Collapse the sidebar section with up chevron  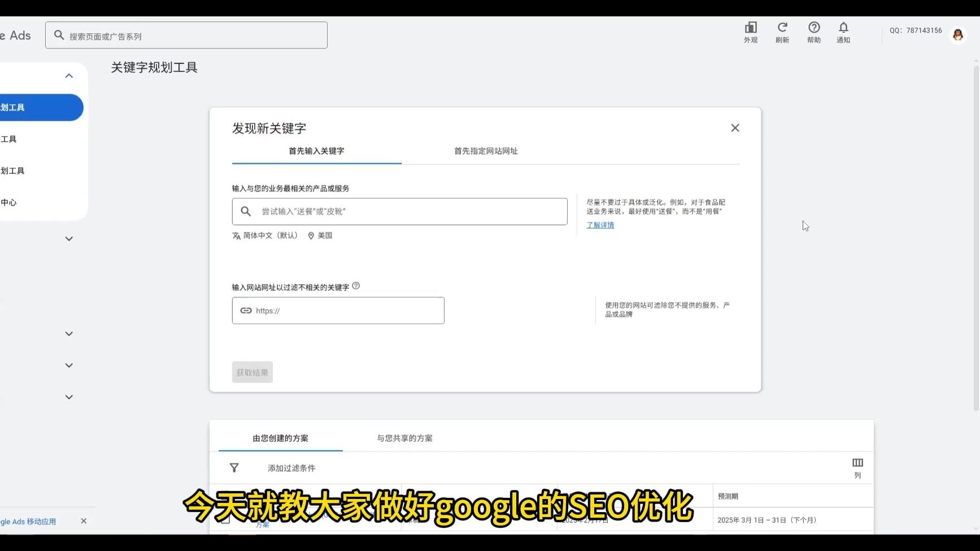pyautogui.click(x=69, y=76)
